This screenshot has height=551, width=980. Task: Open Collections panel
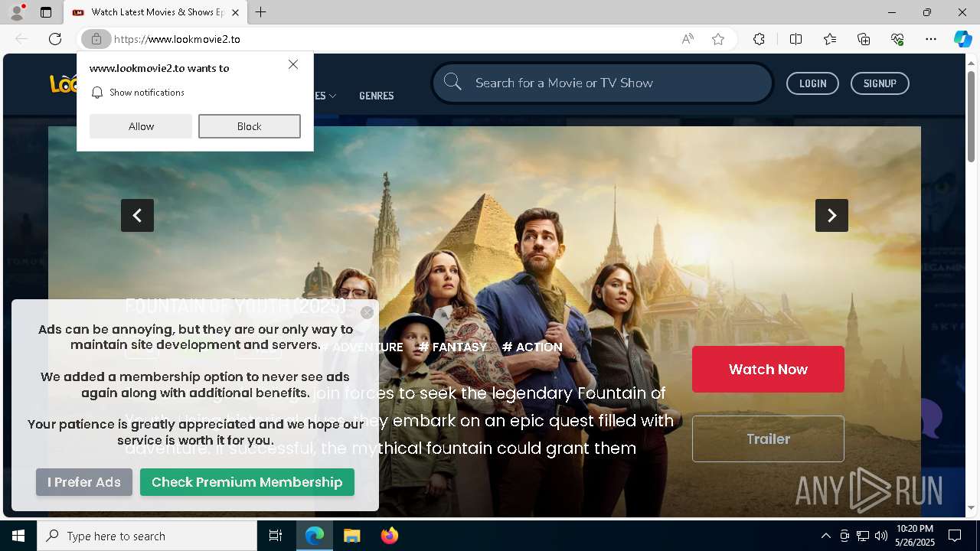[x=864, y=39]
